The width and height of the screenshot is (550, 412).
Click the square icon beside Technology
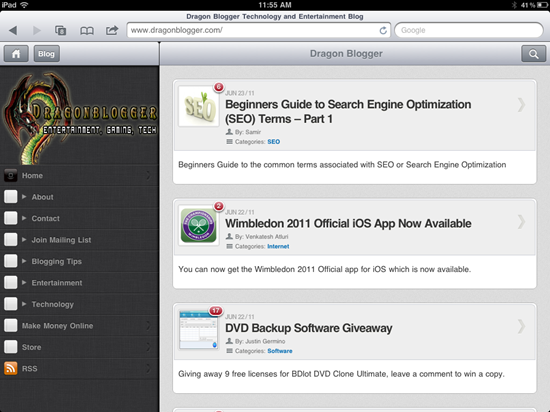pyautogui.click(x=11, y=304)
